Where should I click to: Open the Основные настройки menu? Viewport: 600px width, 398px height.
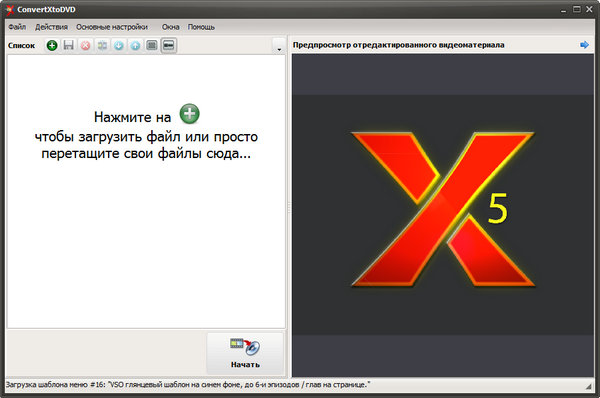click(112, 27)
